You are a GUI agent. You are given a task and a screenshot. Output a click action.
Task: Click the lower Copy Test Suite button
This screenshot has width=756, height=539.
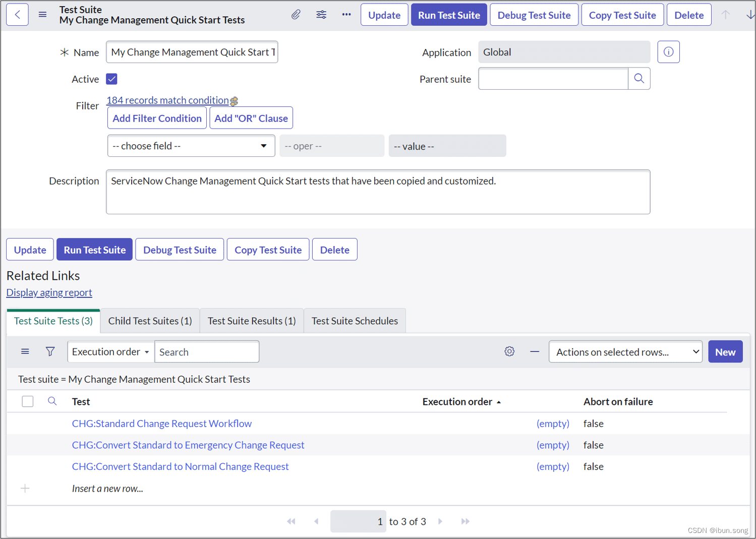pos(268,250)
